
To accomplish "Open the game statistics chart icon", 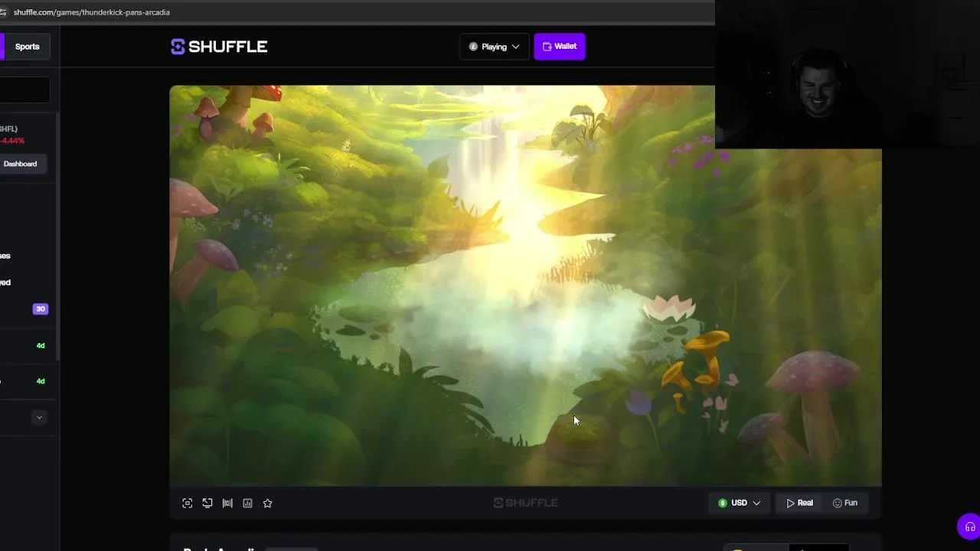I will tap(247, 503).
